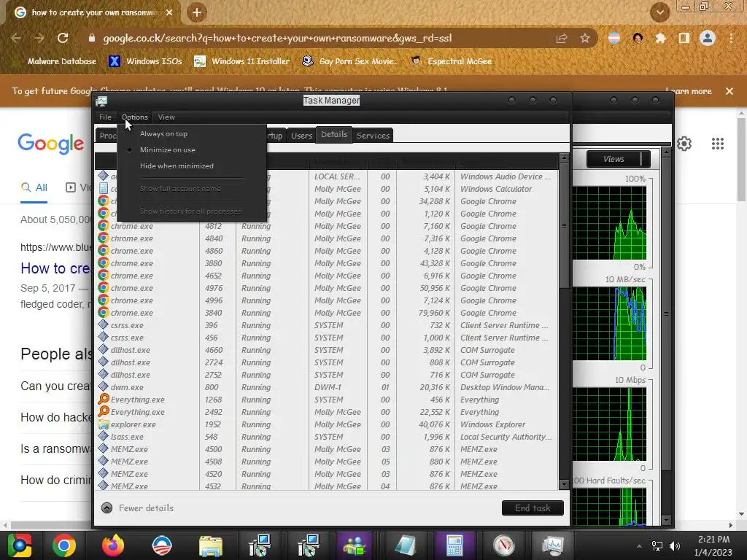Open Task Manager View menu
747x560 pixels.
click(x=166, y=117)
